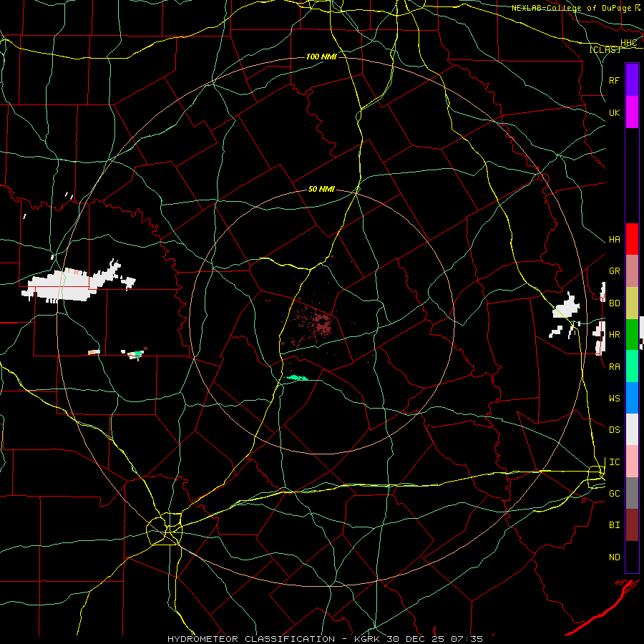
Task: Click the '[CLAS]' text under HHC
Action: 605,49
